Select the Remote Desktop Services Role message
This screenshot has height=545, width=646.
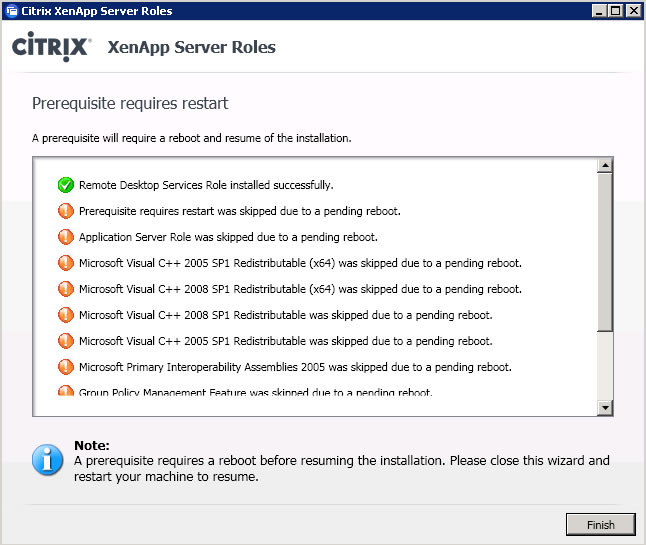point(206,185)
